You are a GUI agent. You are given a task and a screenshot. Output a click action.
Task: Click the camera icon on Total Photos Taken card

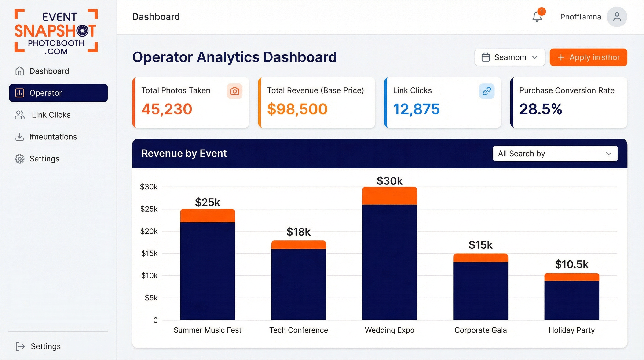coord(234,91)
